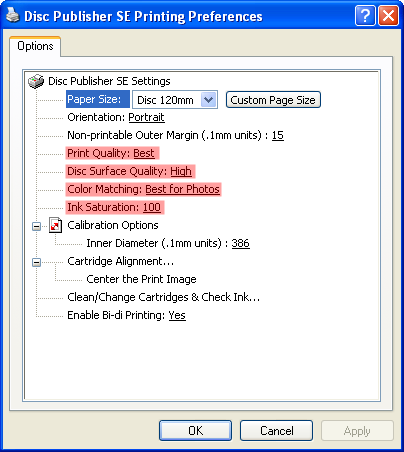Toggle Enable Bi-di Printing Yes value

177,315
